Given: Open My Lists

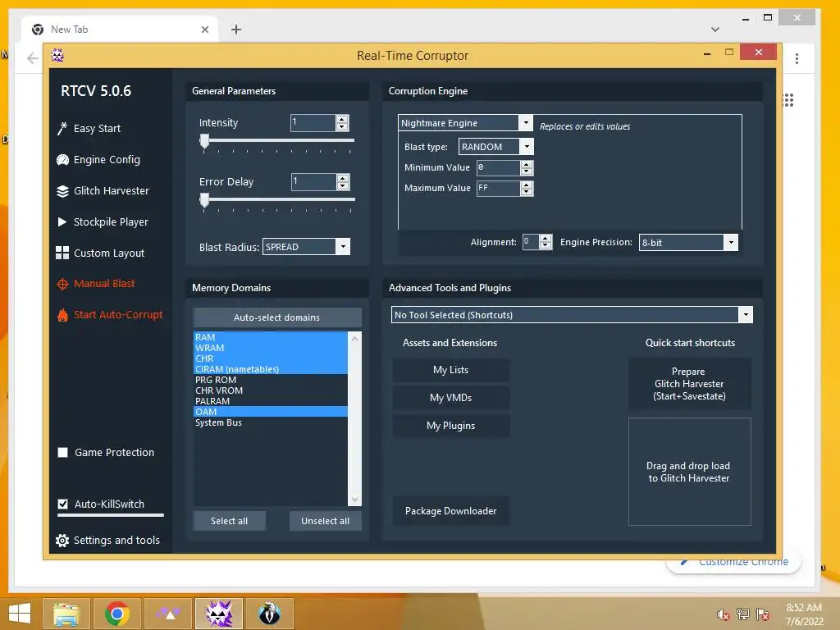Looking at the screenshot, I should coord(451,370).
